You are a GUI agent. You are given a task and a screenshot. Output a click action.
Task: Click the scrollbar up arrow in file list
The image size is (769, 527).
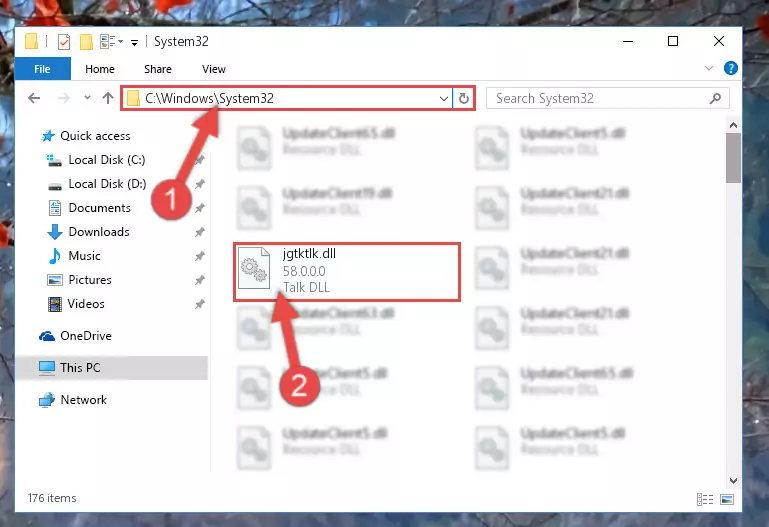(733, 125)
